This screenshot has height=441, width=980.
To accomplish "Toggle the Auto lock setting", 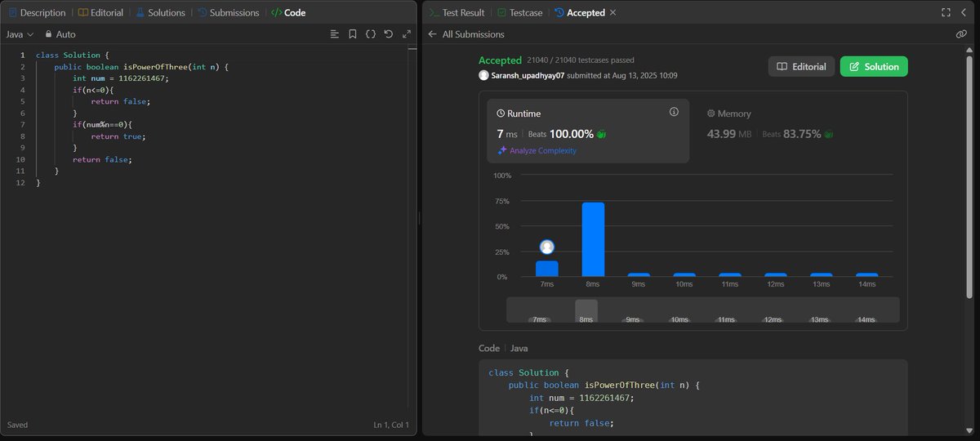I will tap(60, 34).
